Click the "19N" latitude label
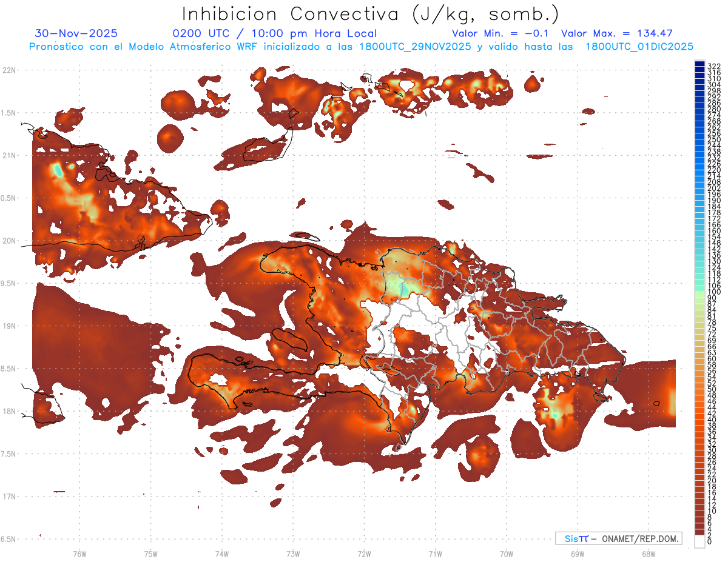Image resolution: width=728 pixels, height=562 pixels. (x=8, y=326)
